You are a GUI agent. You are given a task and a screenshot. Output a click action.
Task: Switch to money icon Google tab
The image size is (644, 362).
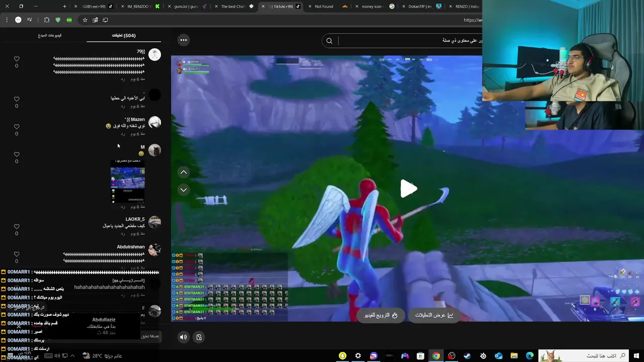pyautogui.click(x=374, y=7)
